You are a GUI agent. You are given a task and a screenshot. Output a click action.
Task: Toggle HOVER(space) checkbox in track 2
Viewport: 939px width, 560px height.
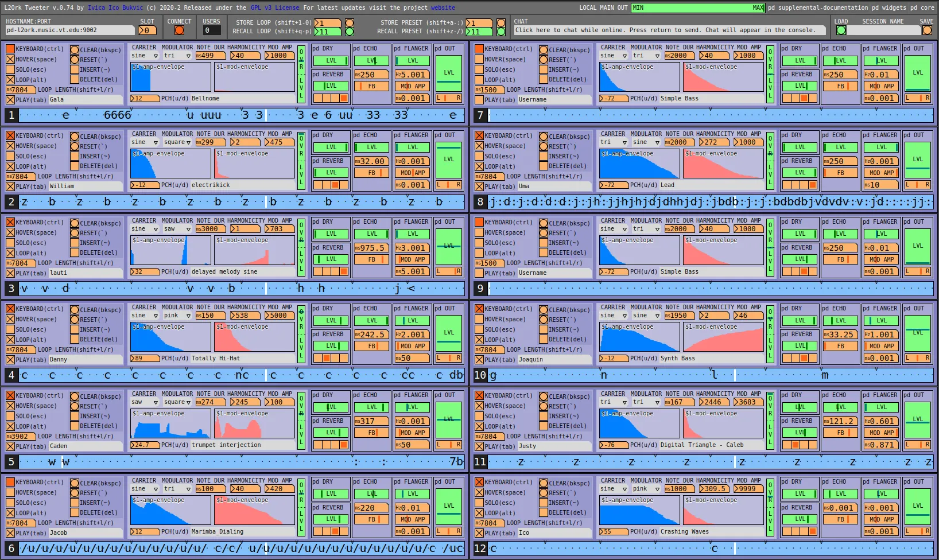10,146
